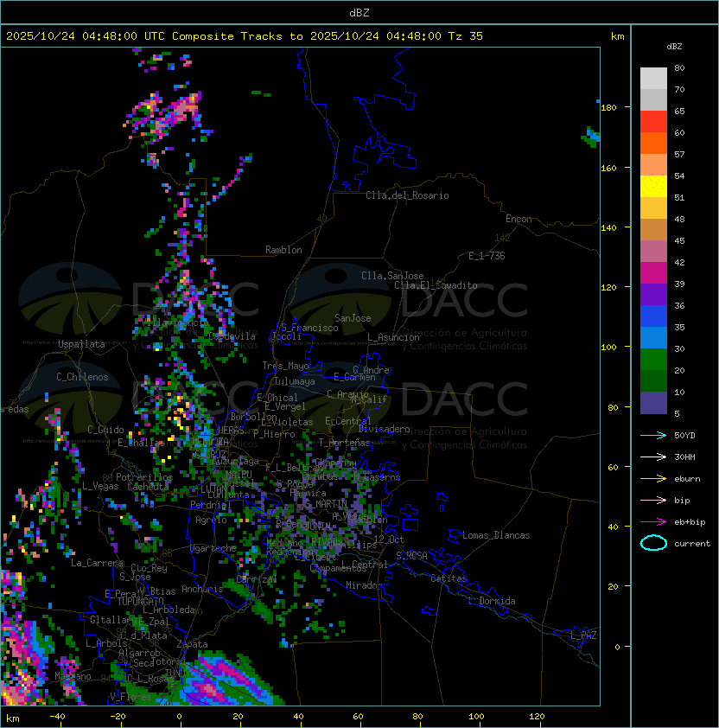Select the 120 km tick on horizontal axis
Screen dimensions: 719x728
(x=537, y=717)
